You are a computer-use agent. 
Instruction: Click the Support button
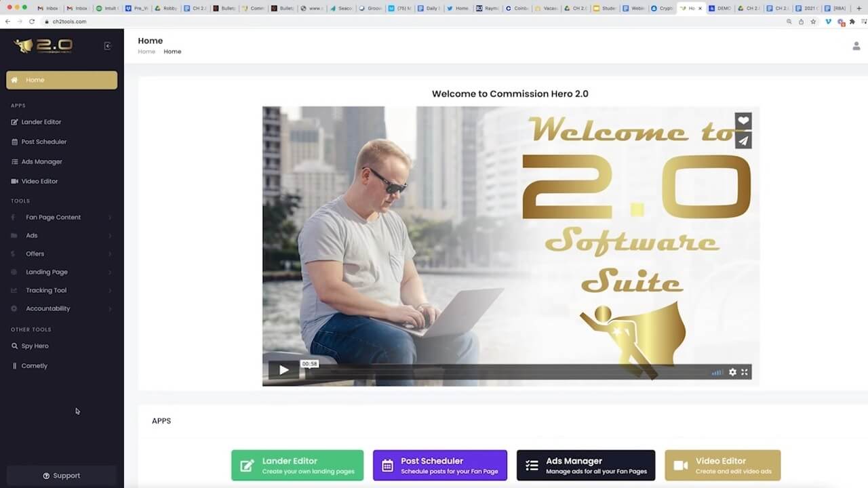tap(62, 476)
